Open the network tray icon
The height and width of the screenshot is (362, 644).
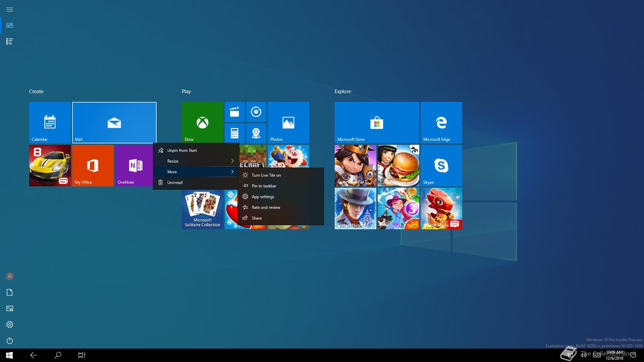[x=570, y=355]
